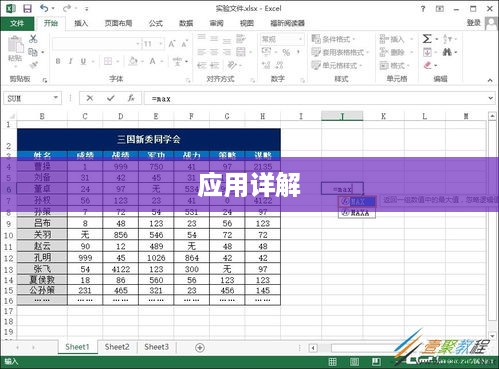Click the Decrease Font Size icon

pyautogui.click(x=184, y=44)
